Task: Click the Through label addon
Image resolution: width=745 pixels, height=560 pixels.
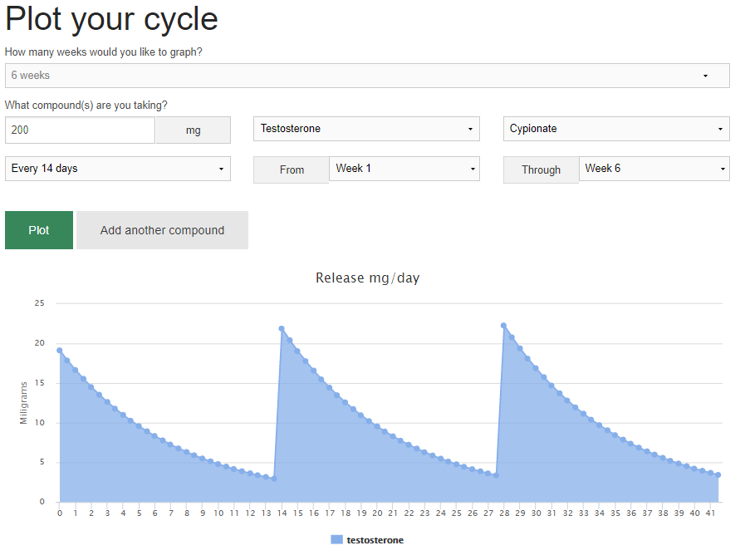Action: [x=541, y=169]
